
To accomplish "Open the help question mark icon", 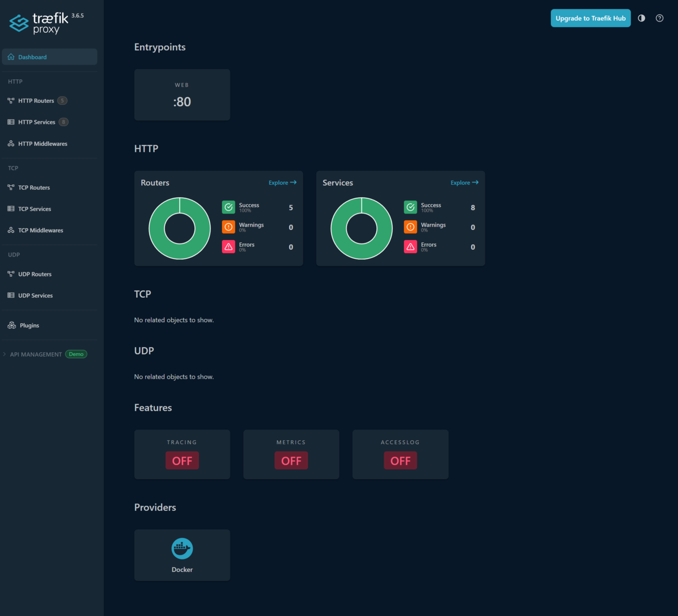I will click(659, 18).
